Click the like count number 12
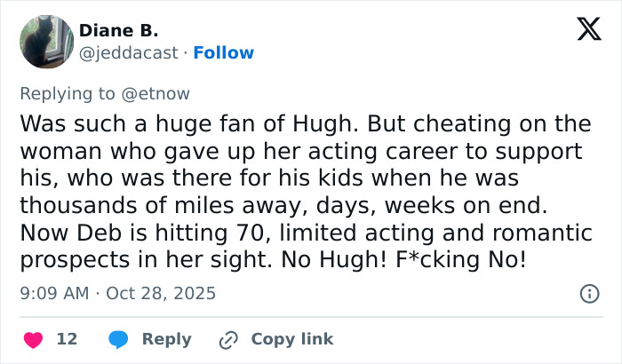The height and width of the screenshot is (364, 622). coord(67,339)
